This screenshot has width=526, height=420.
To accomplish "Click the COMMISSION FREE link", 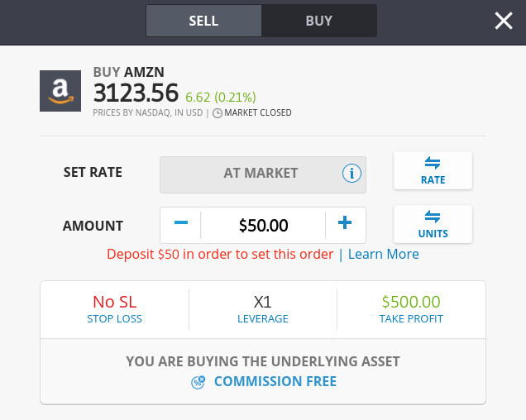I will (275, 381).
